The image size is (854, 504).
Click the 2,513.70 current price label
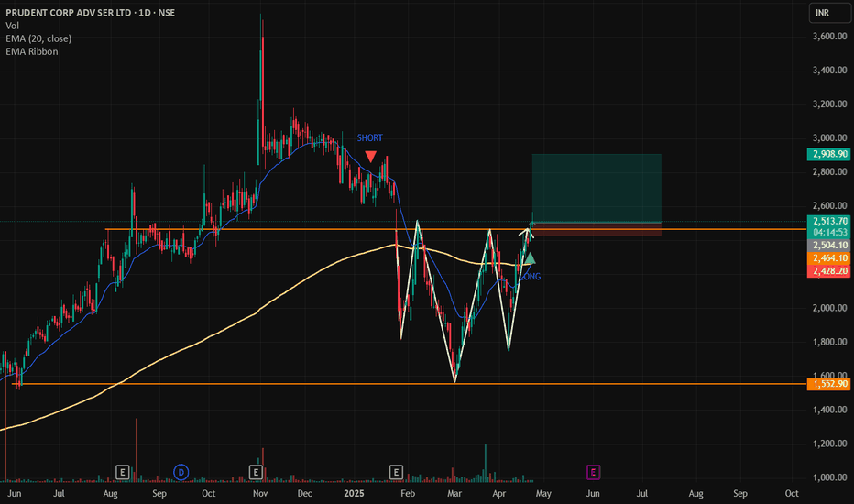pos(828,221)
